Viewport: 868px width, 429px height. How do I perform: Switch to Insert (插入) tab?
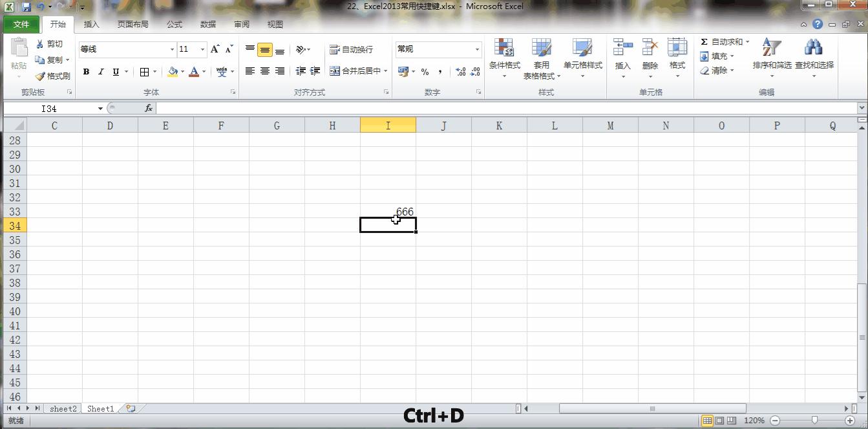92,25
